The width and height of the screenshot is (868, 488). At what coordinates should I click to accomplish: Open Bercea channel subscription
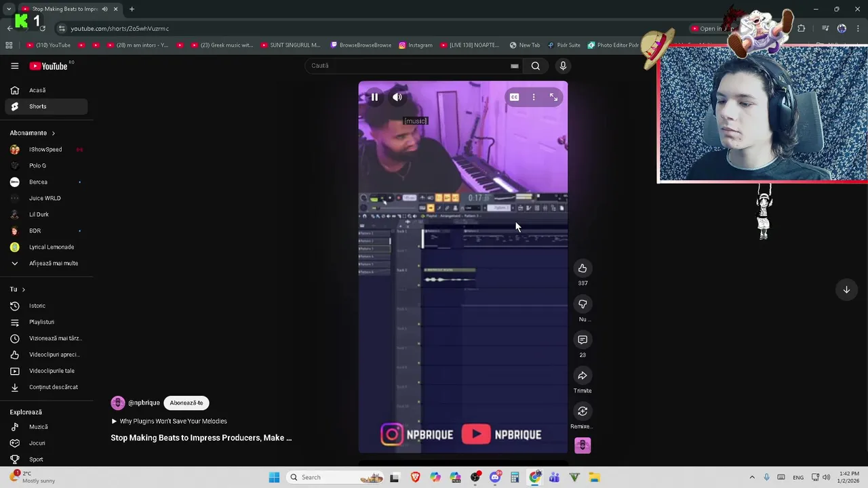pyautogui.click(x=46, y=182)
